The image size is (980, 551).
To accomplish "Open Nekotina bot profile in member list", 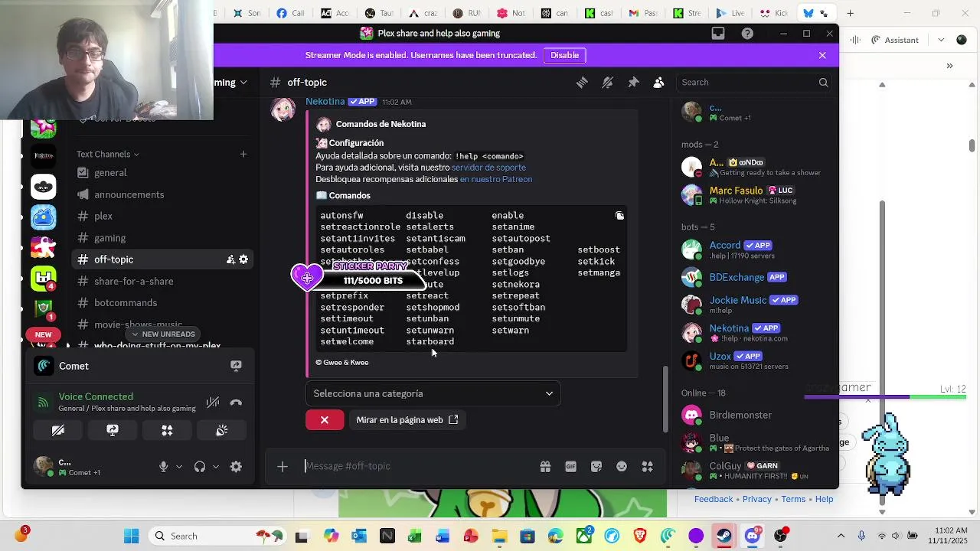I will click(x=753, y=333).
